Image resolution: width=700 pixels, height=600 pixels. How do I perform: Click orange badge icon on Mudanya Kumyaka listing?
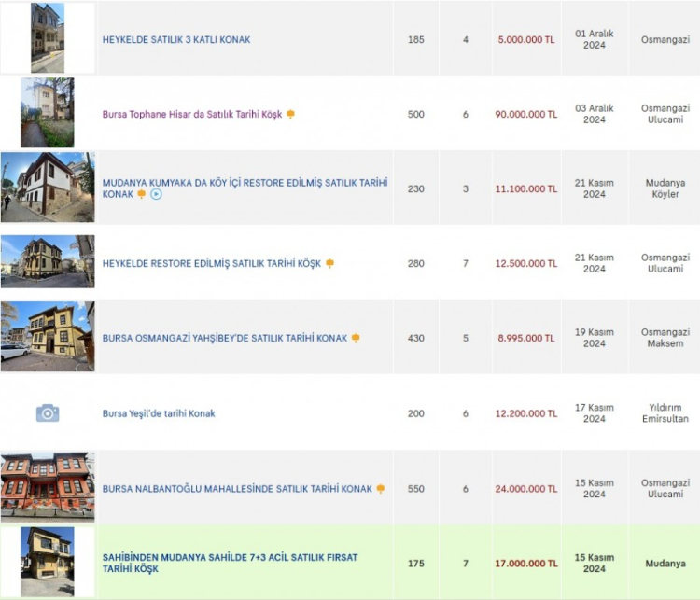pyautogui.click(x=141, y=194)
